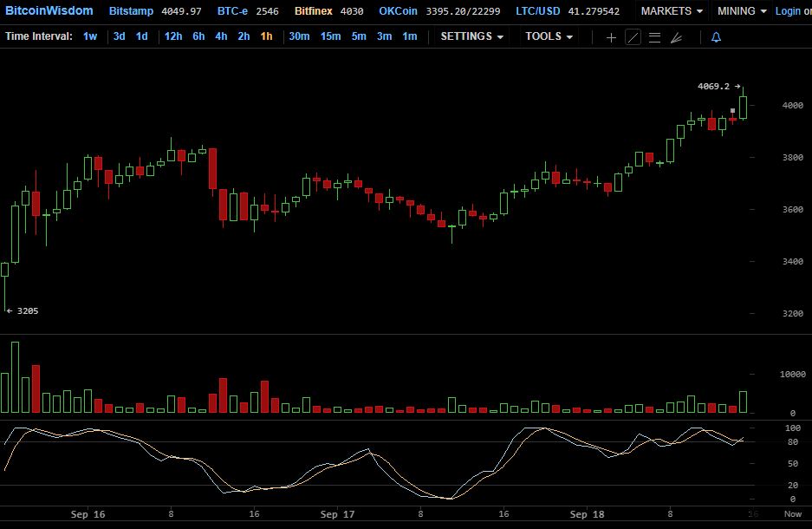Open the MARKETS dropdown
The height and width of the screenshot is (529, 812).
[x=672, y=11]
